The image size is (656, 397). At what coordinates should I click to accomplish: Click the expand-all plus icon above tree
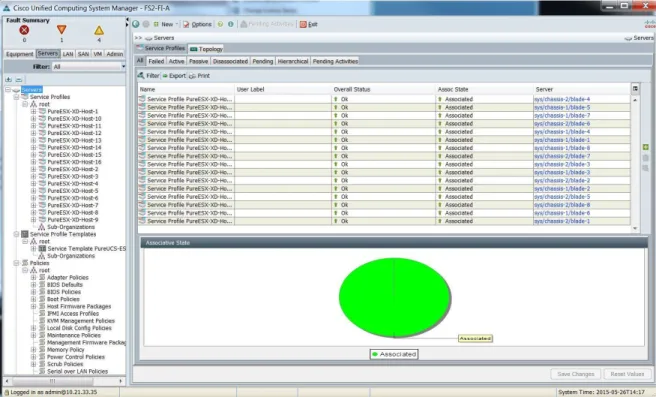pos(8,79)
